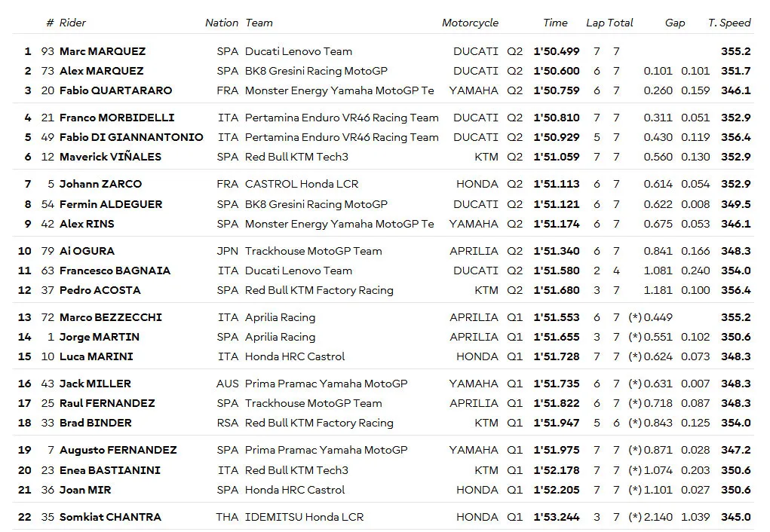This screenshot has height=532, width=770.
Task: Click the T. Speed column header
Action: coord(729,23)
